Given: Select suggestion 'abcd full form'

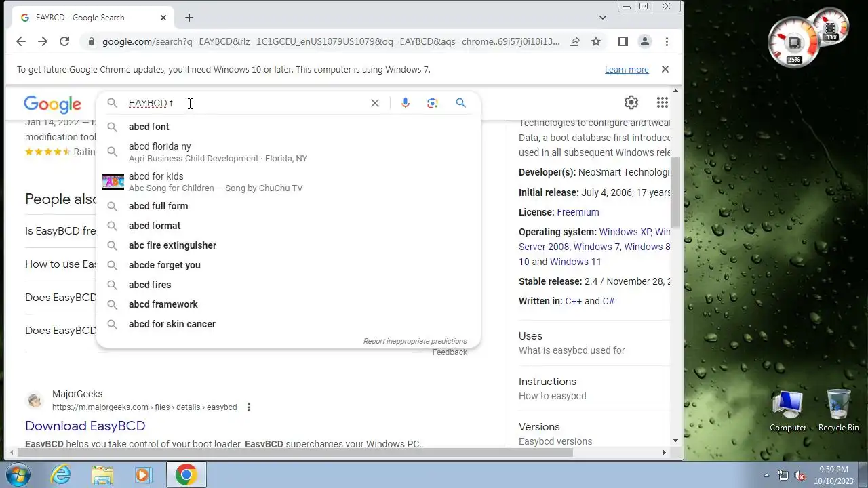Looking at the screenshot, I should pos(288,206).
